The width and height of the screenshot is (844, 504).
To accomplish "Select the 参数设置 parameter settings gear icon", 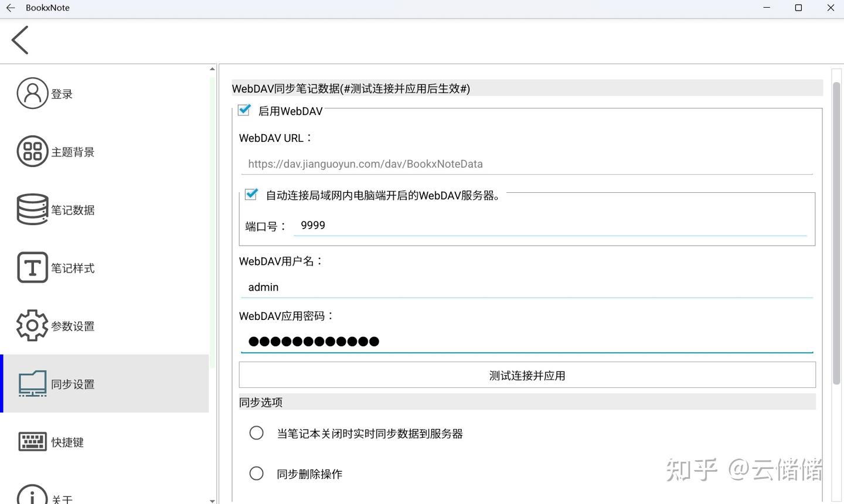I will click(32, 325).
